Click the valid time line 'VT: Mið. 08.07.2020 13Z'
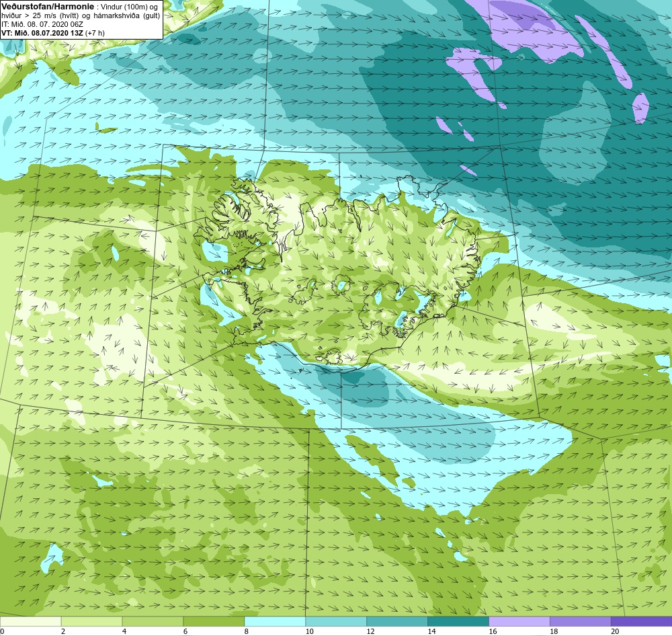672x636 pixels. (43, 32)
